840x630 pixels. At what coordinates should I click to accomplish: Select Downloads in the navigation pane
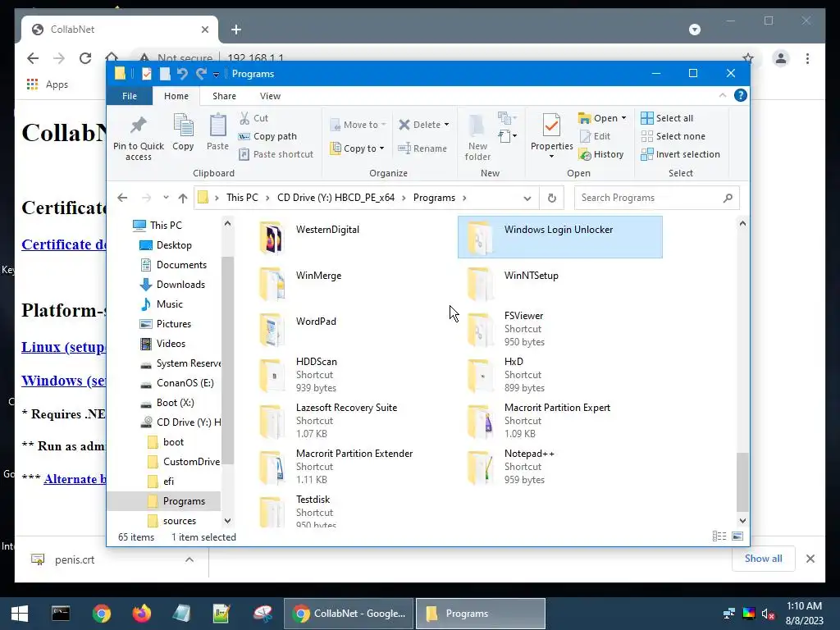180,285
